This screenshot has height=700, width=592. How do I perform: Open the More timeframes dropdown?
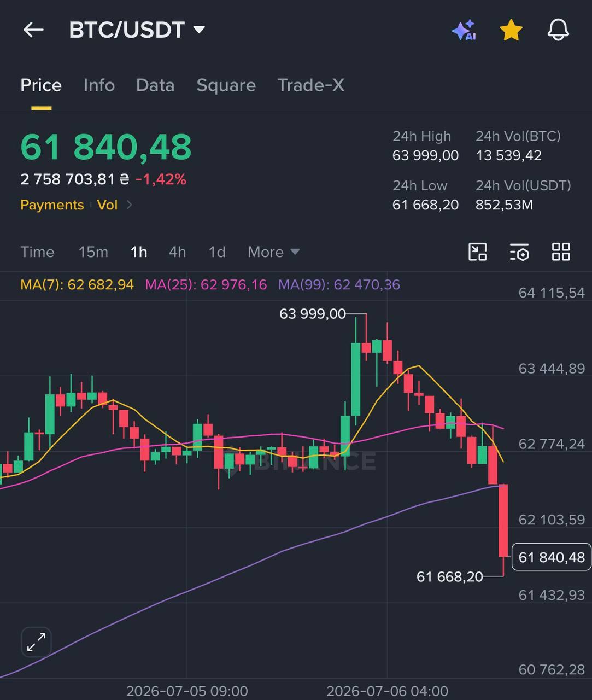(273, 252)
